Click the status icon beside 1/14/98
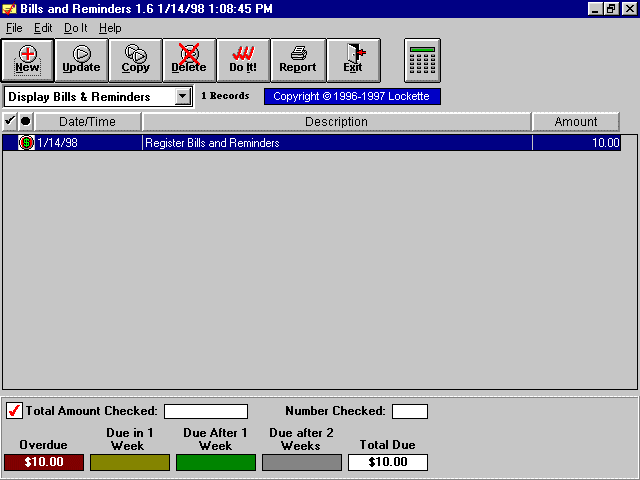 pos(26,143)
